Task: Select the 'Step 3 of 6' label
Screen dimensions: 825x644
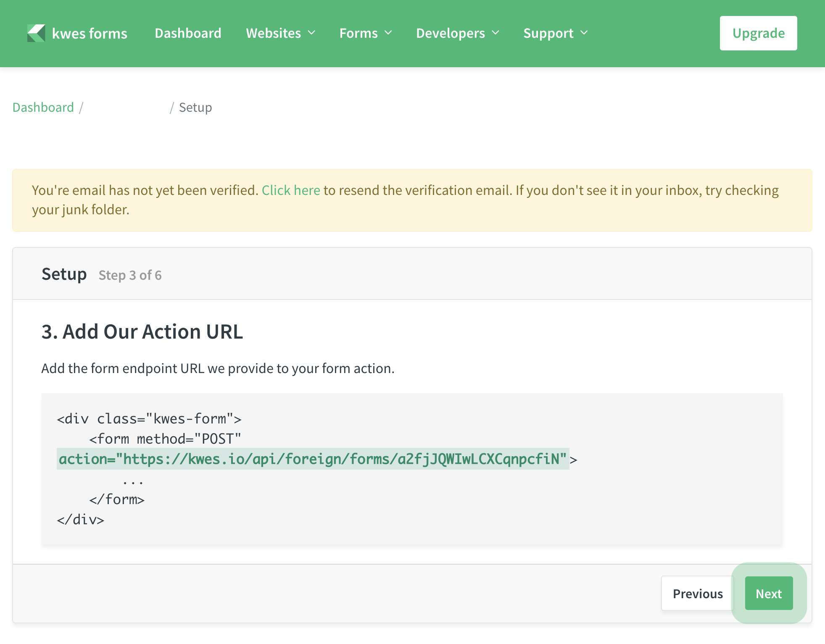Action: [130, 275]
